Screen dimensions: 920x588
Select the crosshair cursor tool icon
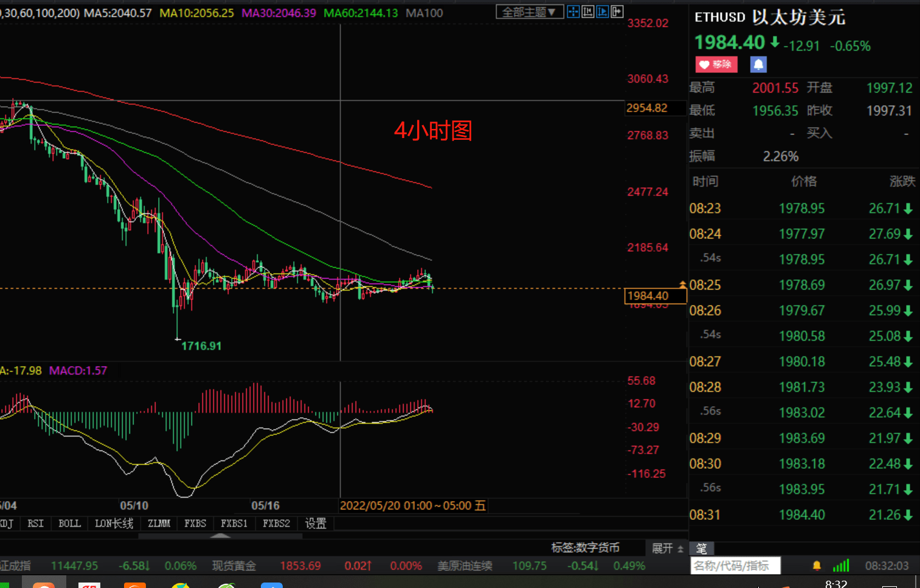(x=573, y=12)
